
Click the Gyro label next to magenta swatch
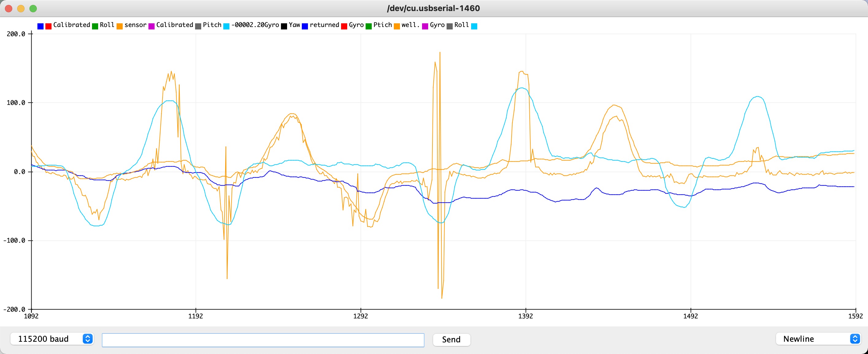point(437,25)
